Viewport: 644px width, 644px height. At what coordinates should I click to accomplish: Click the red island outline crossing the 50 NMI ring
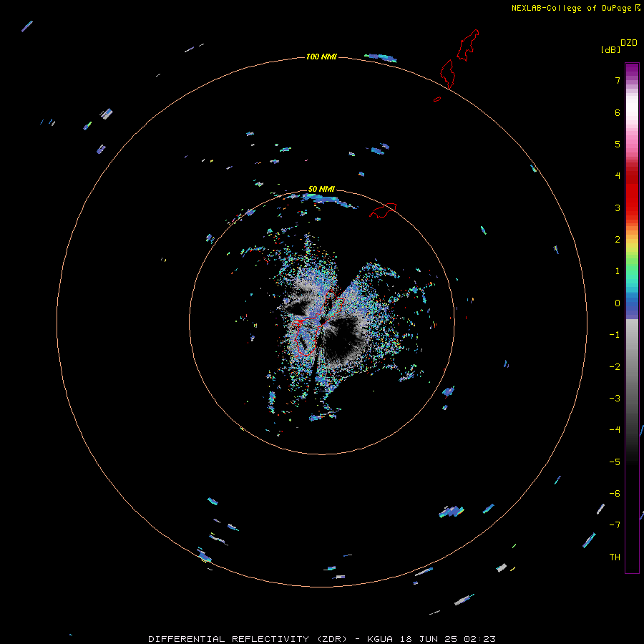coord(383,210)
